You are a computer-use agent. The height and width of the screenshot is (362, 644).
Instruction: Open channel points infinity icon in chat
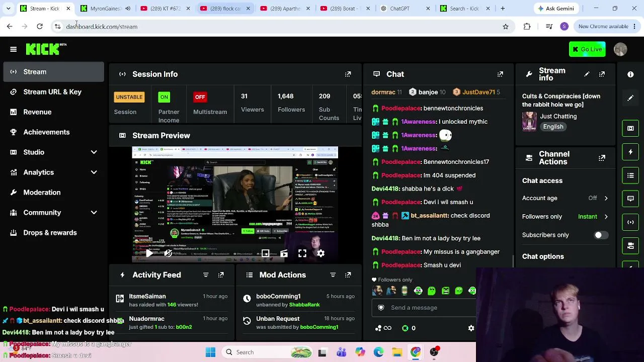pos(387,328)
